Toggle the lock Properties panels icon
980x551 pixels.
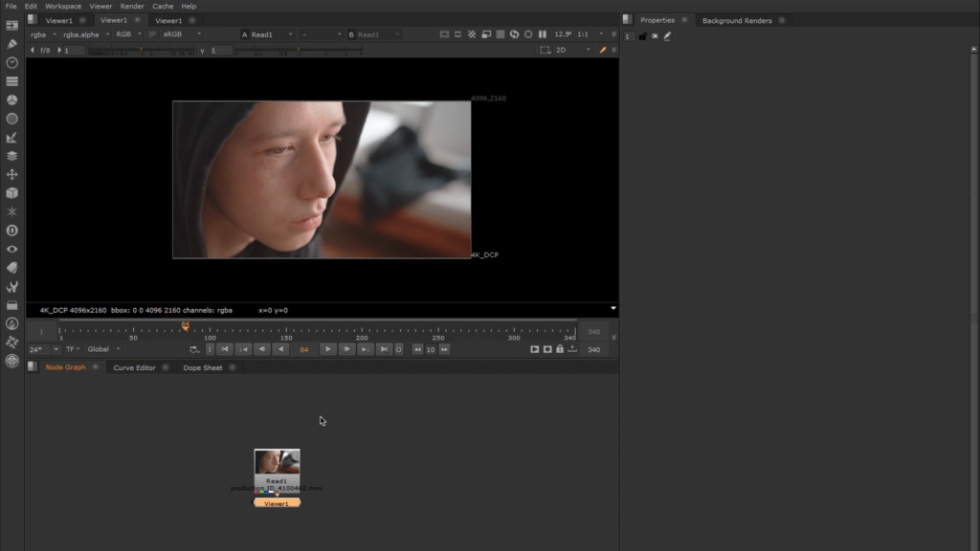642,36
